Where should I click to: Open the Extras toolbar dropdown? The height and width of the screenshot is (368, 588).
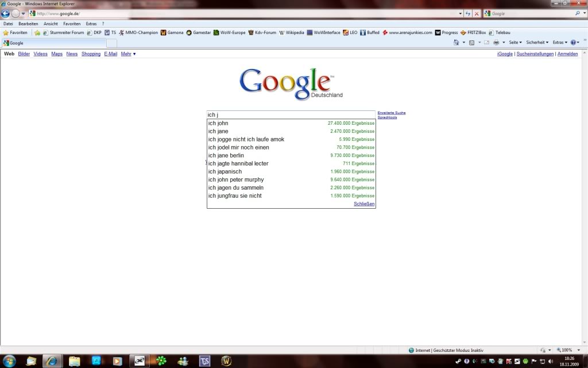click(560, 43)
